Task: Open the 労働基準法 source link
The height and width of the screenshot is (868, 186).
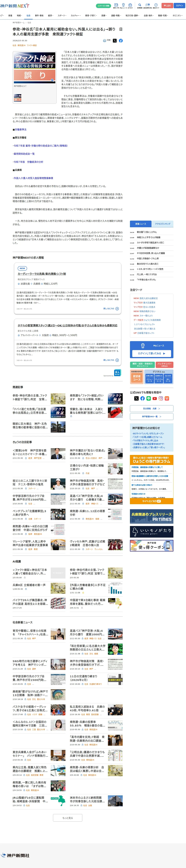Action: tap(20, 129)
